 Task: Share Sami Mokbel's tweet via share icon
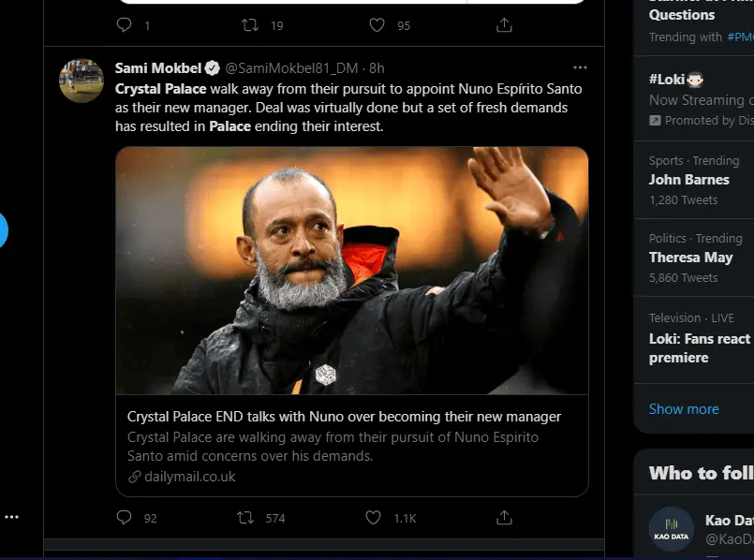[504, 517]
